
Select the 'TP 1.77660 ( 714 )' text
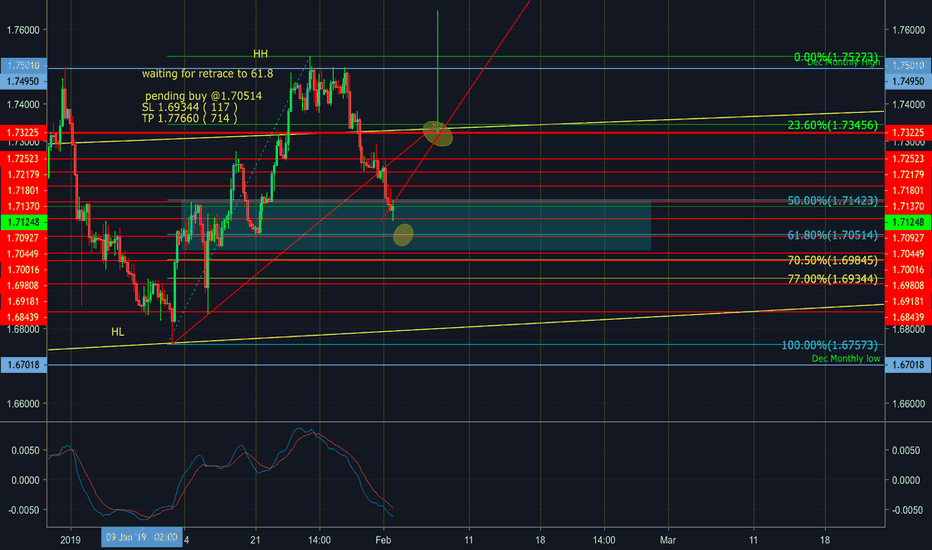point(190,118)
